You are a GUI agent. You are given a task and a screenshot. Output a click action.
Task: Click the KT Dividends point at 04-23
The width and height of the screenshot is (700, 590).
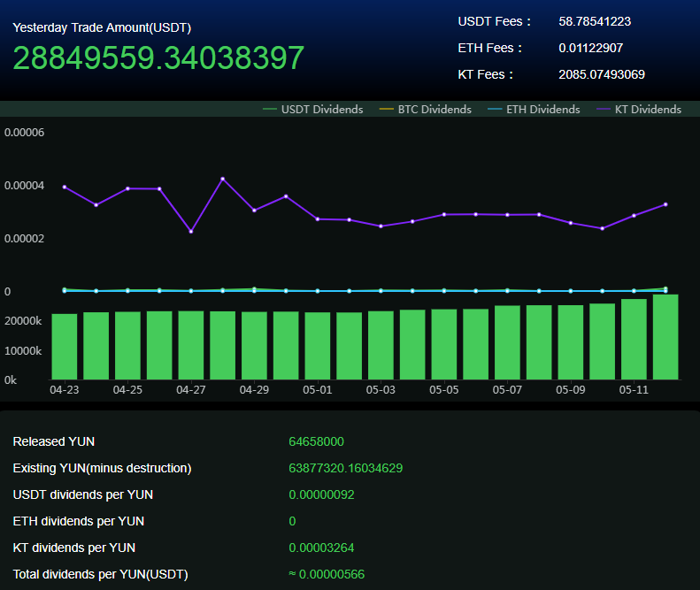(65, 187)
